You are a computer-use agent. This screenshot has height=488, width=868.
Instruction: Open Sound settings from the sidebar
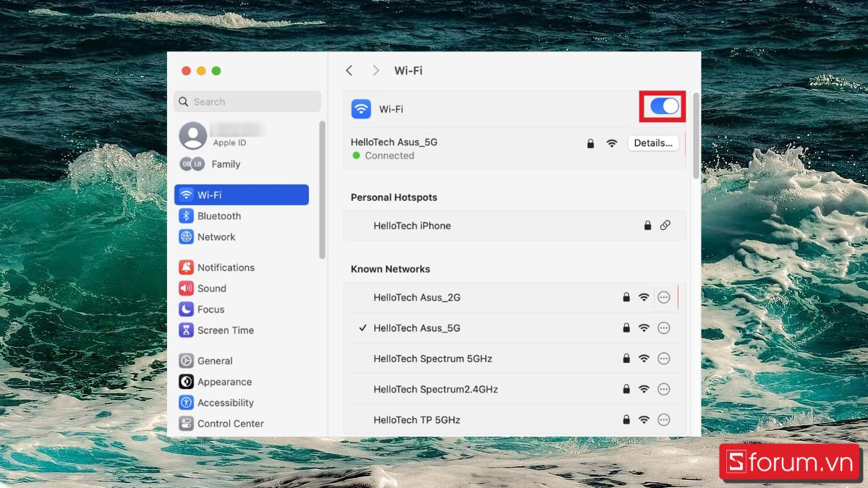[210, 288]
